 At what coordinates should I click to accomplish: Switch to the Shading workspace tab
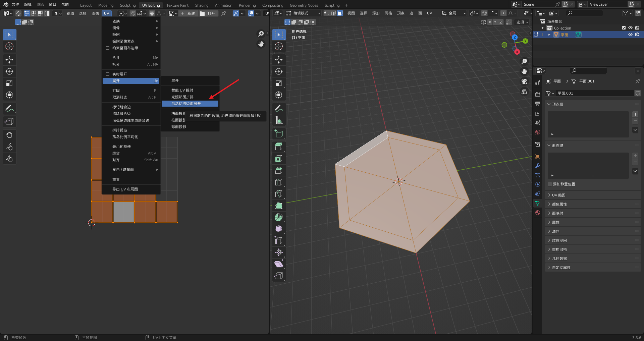click(x=202, y=5)
